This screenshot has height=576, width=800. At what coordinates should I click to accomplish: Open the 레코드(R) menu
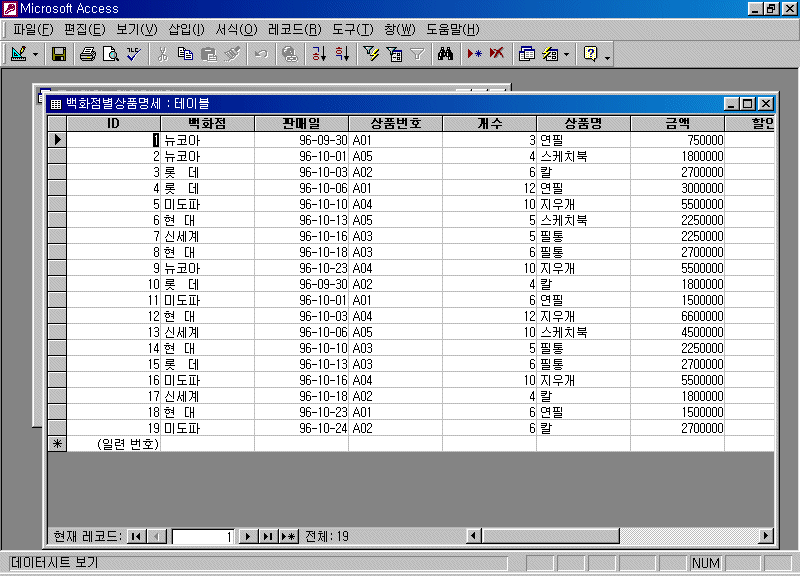click(294, 30)
